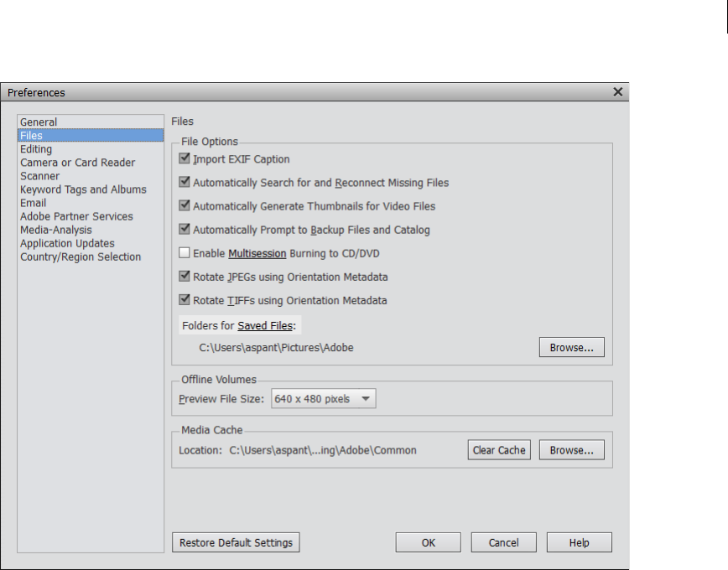Screen dimensions: 728x570
Task: Click the media cache path C:\Users\aspant\...ing\Adobe\Common
Action: tap(323, 450)
